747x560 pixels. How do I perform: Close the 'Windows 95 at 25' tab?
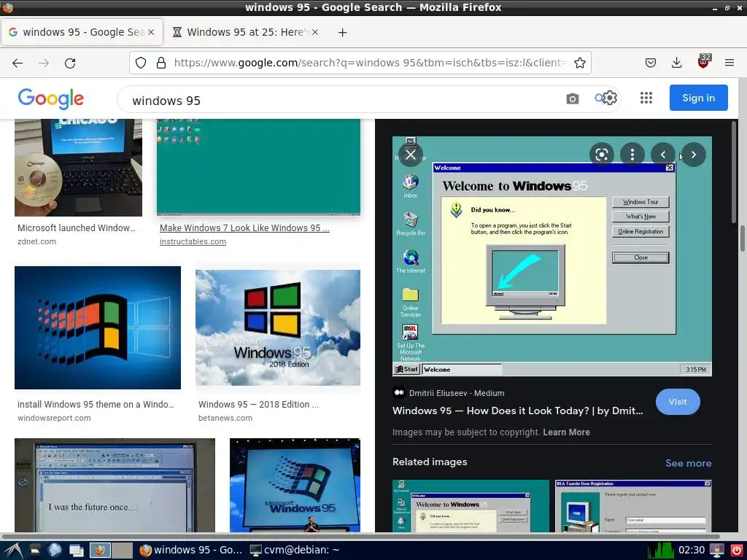coord(315,32)
